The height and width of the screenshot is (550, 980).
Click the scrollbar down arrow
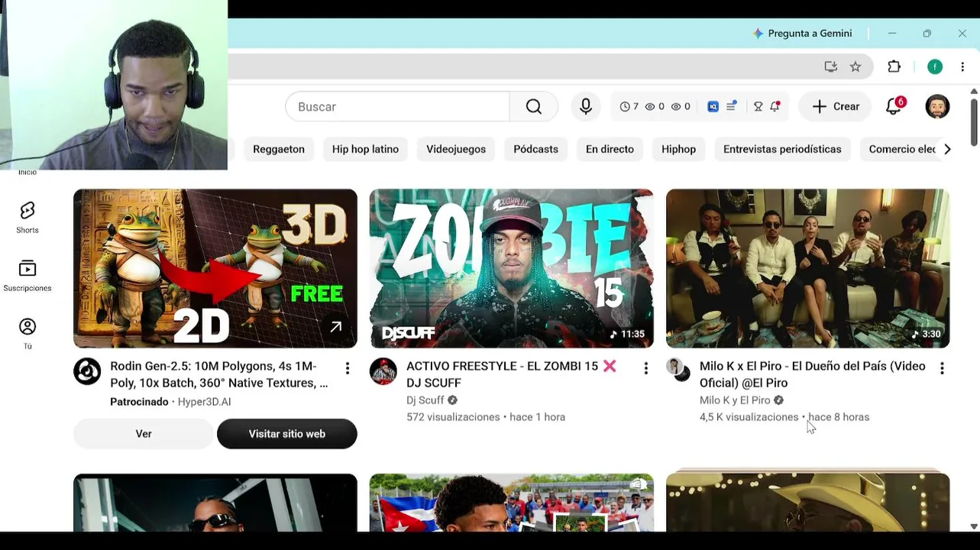coord(974,526)
